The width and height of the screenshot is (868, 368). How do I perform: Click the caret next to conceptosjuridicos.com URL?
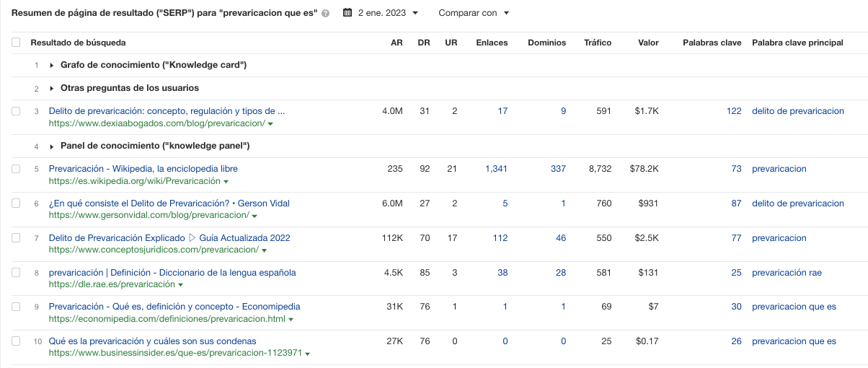tap(264, 250)
